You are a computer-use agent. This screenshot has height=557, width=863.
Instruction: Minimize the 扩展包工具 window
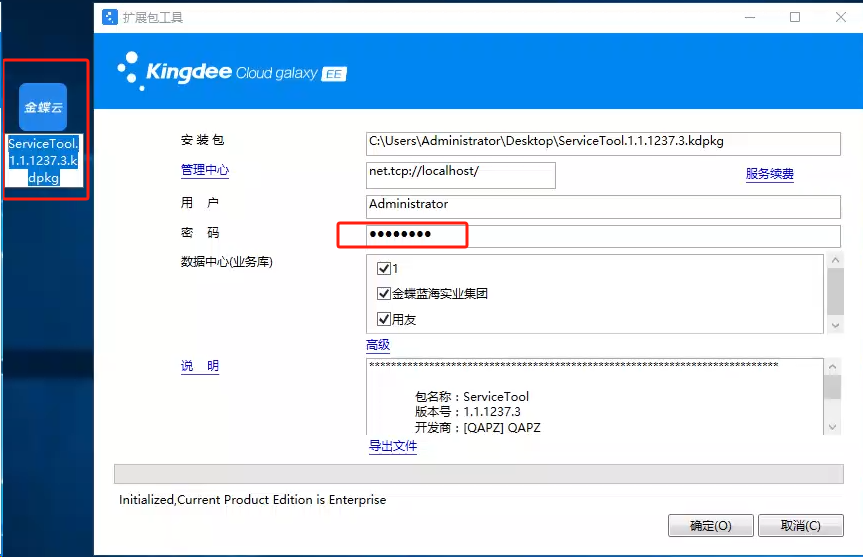(750, 18)
